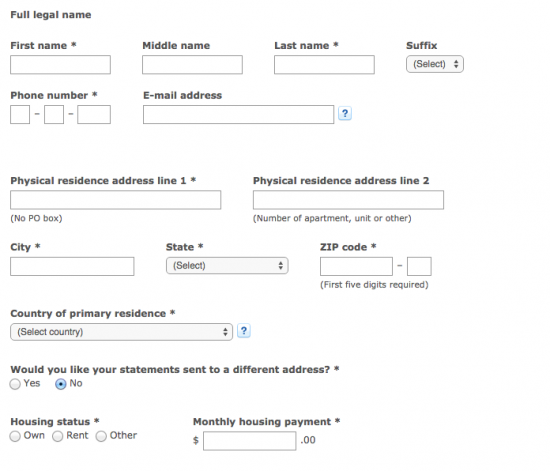Viewport: 550px width, 471px height.
Task: Open help icon next to country selector
Action: click(244, 331)
